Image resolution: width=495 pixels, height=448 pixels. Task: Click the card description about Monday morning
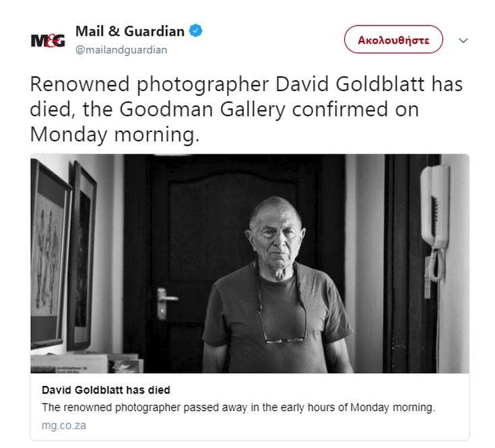coord(238,408)
